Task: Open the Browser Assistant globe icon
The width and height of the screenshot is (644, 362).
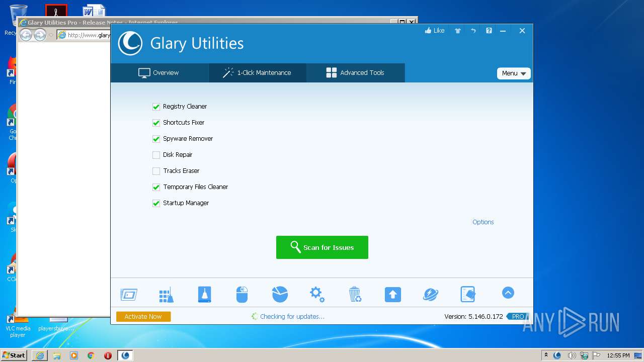Action: 431,294
